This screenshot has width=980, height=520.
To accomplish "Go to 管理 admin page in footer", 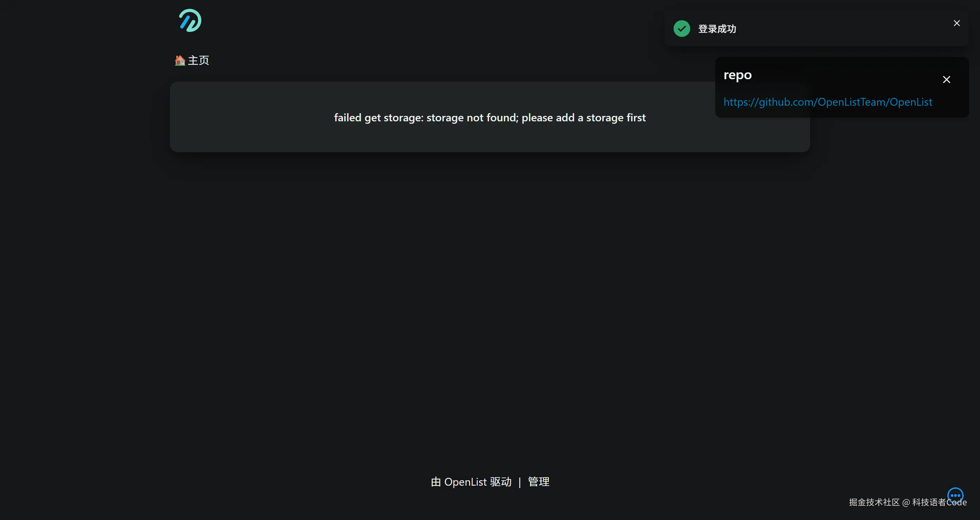I will (x=538, y=482).
